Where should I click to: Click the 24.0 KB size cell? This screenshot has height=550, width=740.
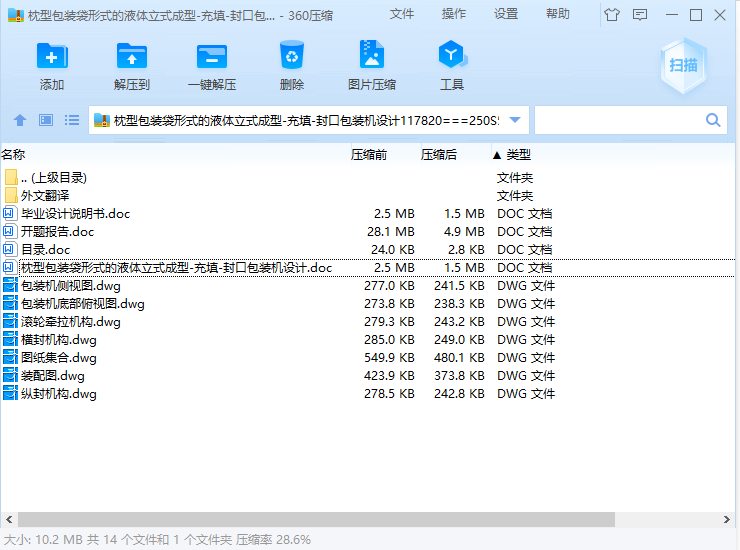[393, 249]
